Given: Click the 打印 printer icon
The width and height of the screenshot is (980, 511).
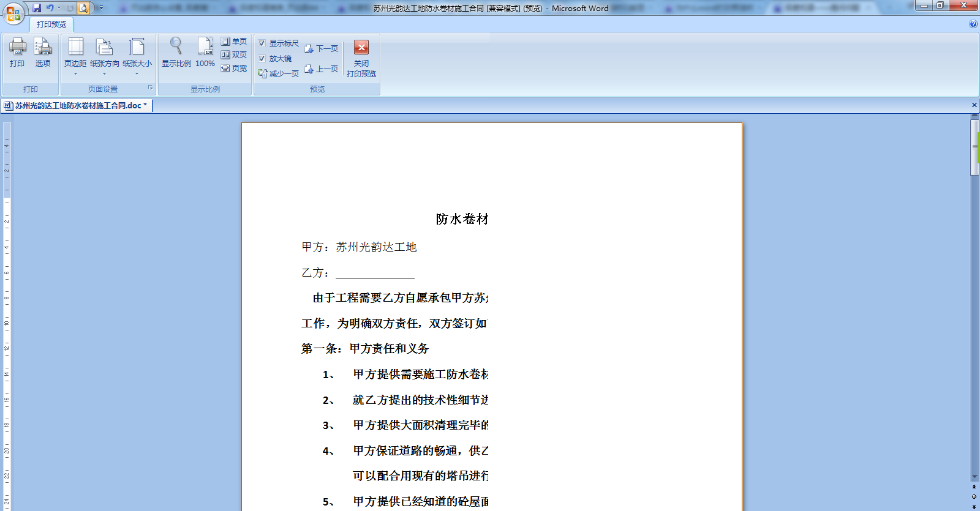Looking at the screenshot, I should [x=17, y=53].
